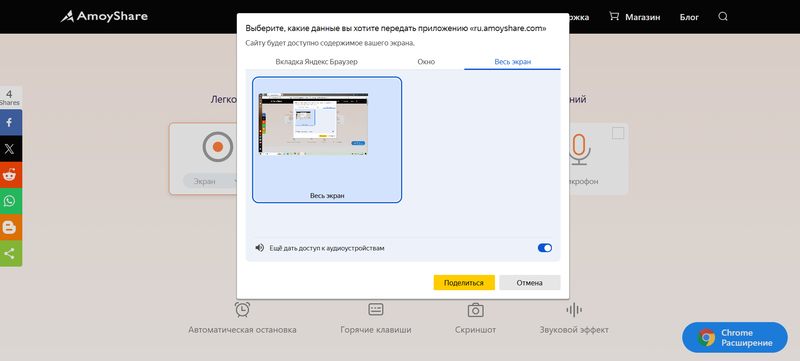The width and height of the screenshot is (800, 361).
Task: Click the screen record circle icon
Action: [x=218, y=147]
